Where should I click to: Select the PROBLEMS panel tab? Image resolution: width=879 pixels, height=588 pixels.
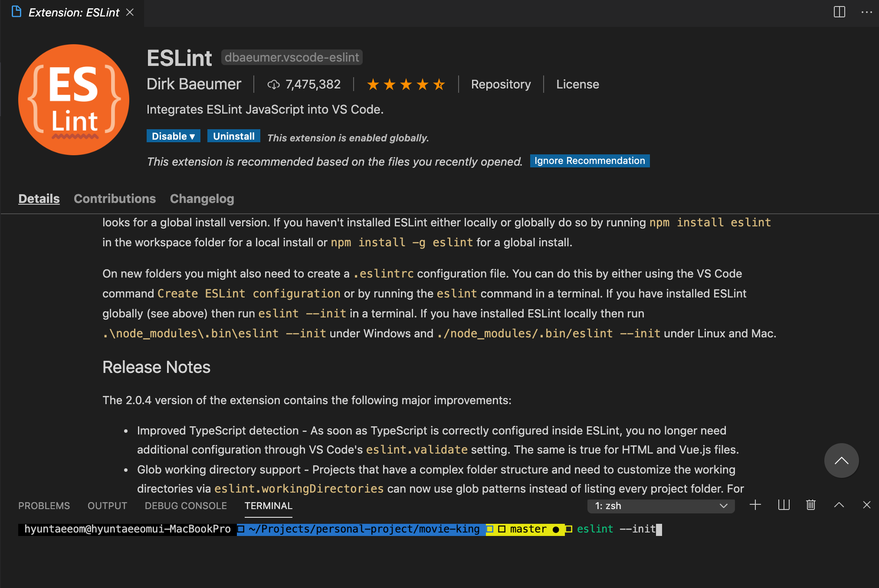click(x=44, y=506)
